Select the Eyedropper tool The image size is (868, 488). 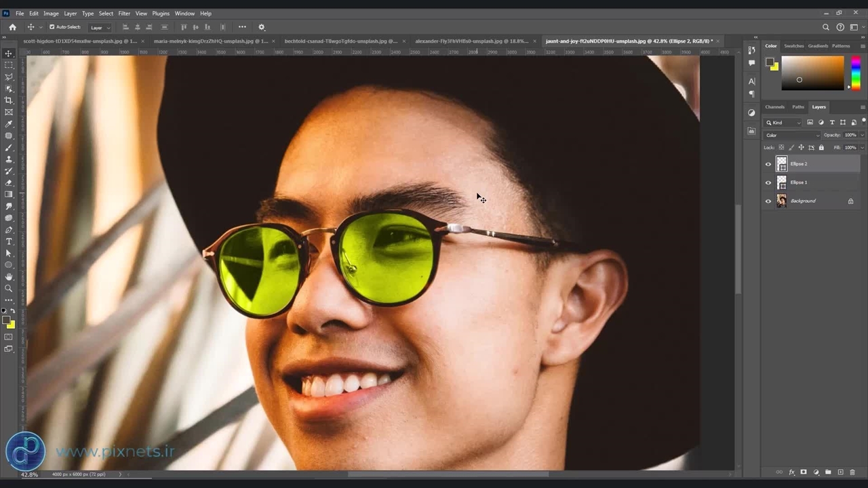[x=9, y=124]
